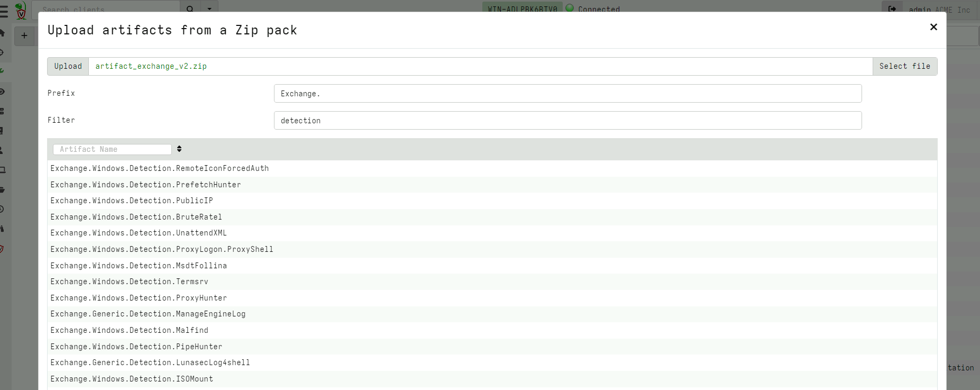Toggle sort arrows beside Artifact Name
The image size is (980, 390).
point(179,149)
